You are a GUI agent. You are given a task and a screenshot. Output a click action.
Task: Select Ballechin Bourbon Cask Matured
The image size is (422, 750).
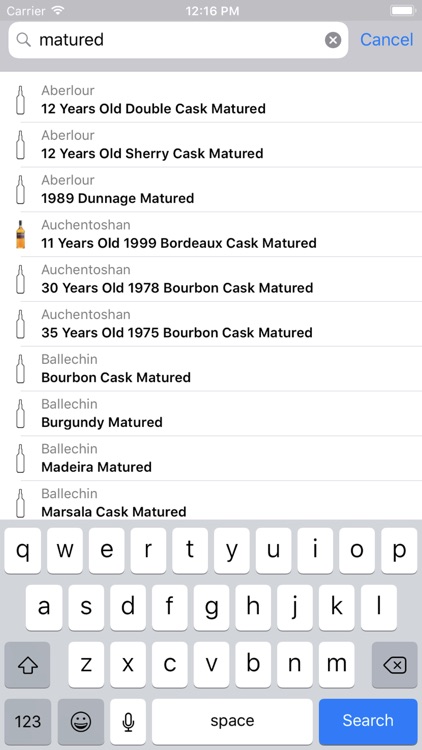point(211,369)
